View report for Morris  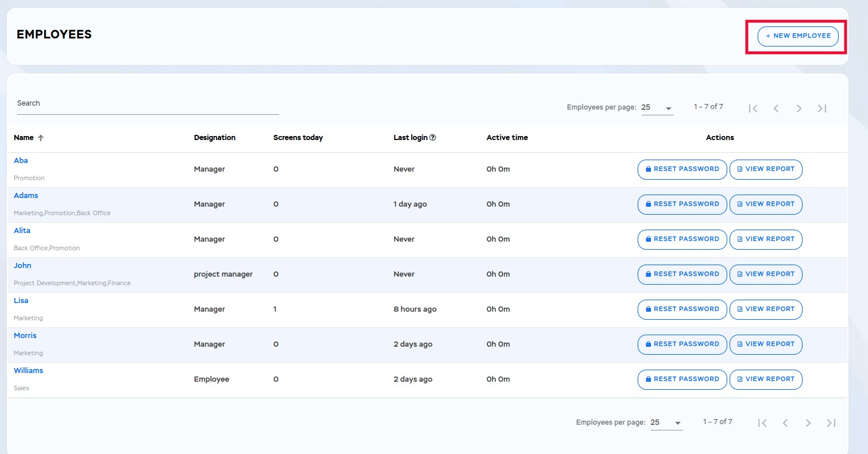tap(765, 344)
